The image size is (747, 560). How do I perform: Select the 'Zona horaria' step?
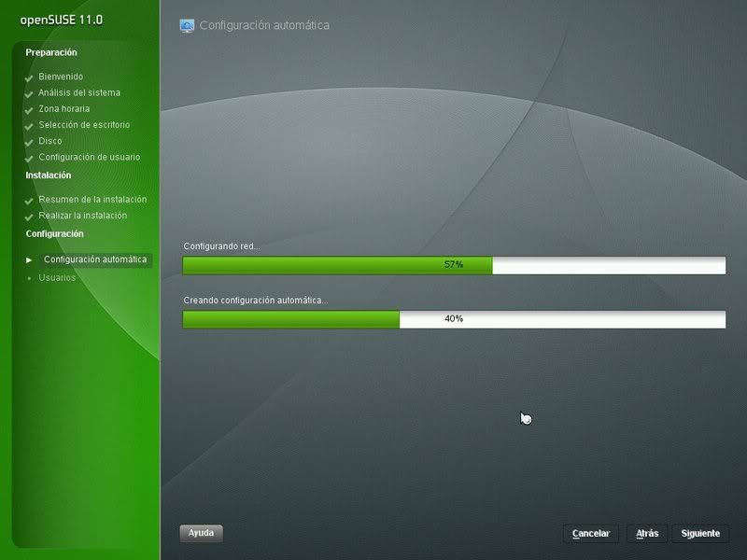pyautogui.click(x=63, y=109)
